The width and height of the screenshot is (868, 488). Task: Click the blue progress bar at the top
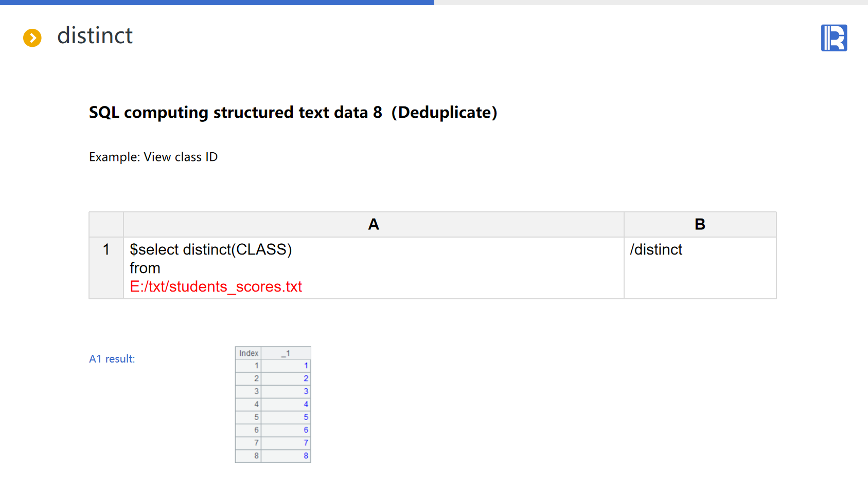217,3
